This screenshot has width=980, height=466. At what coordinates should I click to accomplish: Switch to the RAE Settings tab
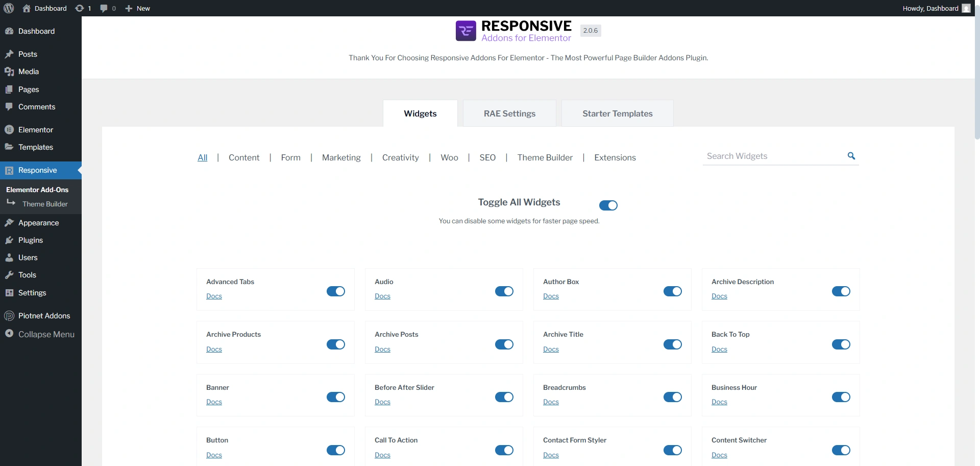[509, 113]
